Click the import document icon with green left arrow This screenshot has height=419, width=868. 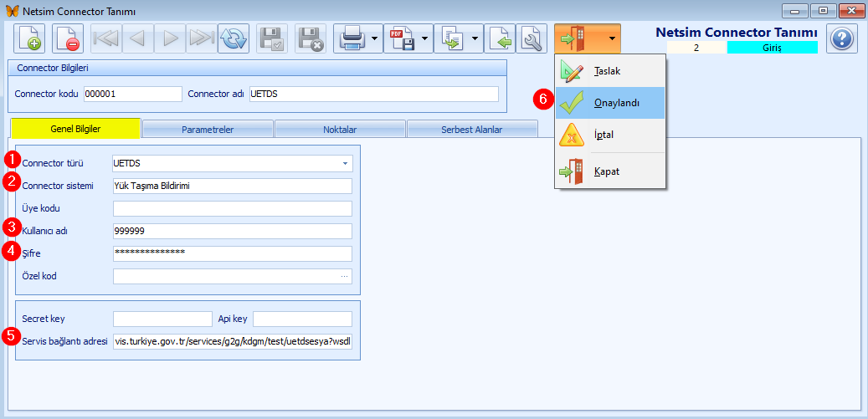(500, 38)
